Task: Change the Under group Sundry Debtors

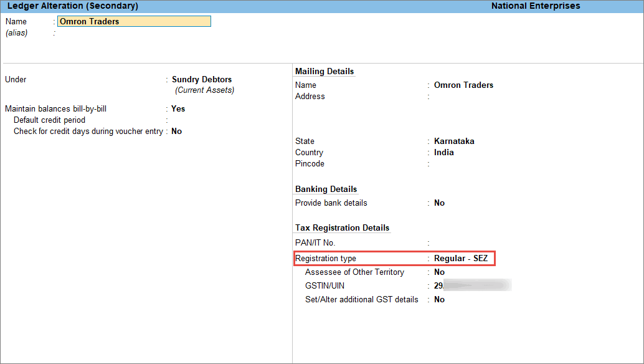Action: click(x=202, y=79)
